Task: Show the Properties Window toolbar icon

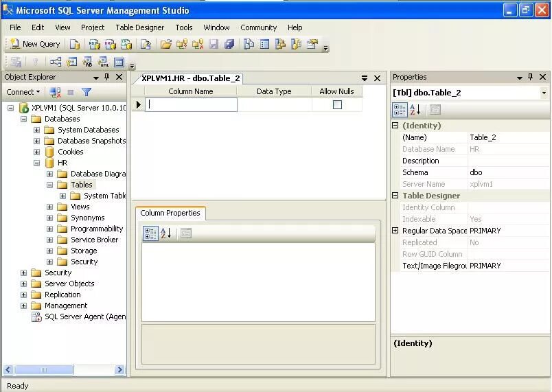Action: point(312,44)
